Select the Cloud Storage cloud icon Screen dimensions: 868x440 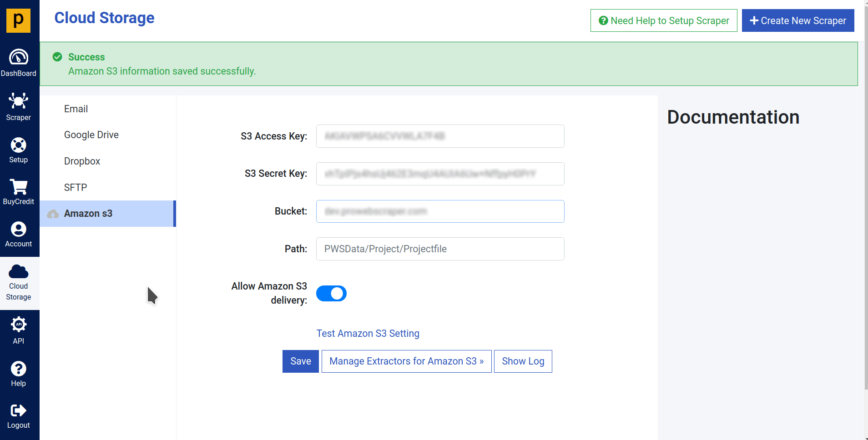click(19, 271)
